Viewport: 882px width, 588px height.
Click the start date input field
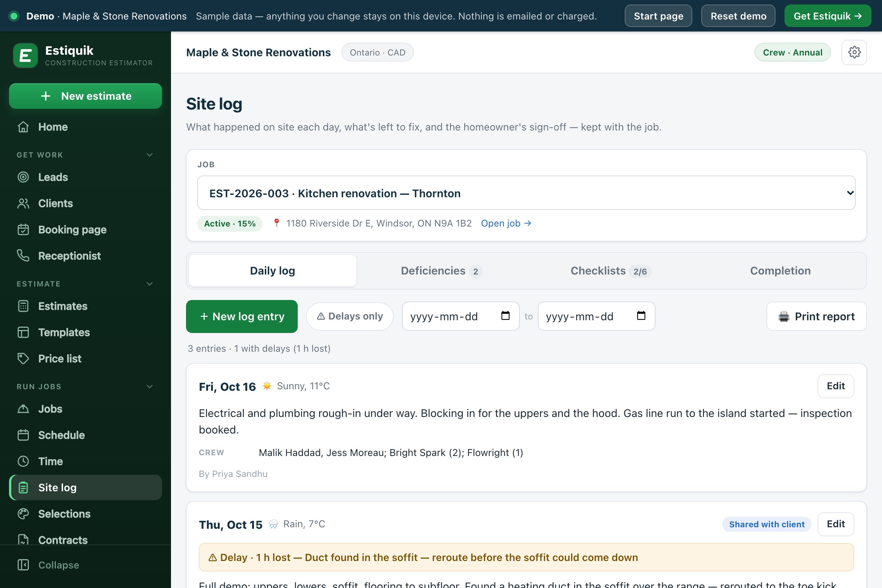460,316
